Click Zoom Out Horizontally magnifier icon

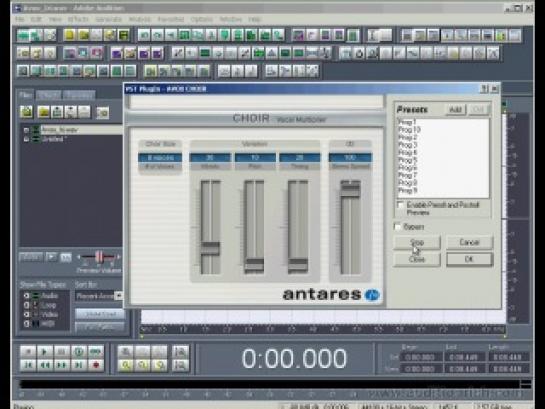pos(143,352)
